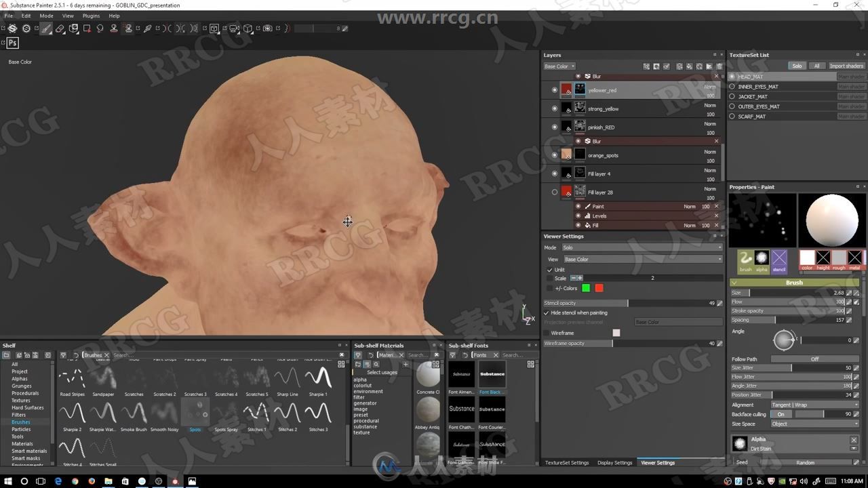Open the 3D viewport mode cube icon
868x488 pixels.
pos(214,28)
